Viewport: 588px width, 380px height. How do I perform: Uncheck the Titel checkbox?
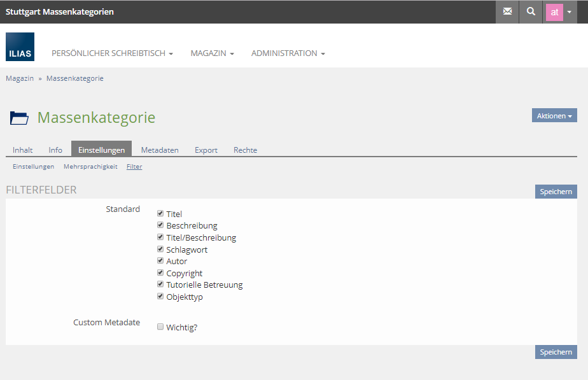pos(160,214)
